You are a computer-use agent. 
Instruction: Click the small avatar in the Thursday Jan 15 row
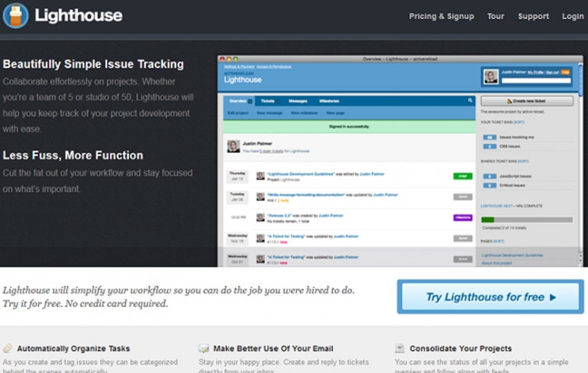[260, 176]
